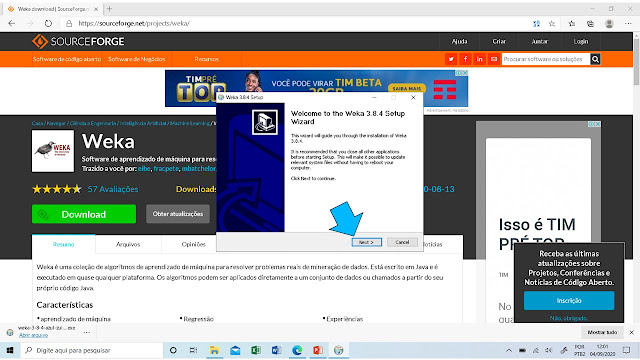Reload the SourceForge page
Screen dimensions: 640x360
click(48, 23)
